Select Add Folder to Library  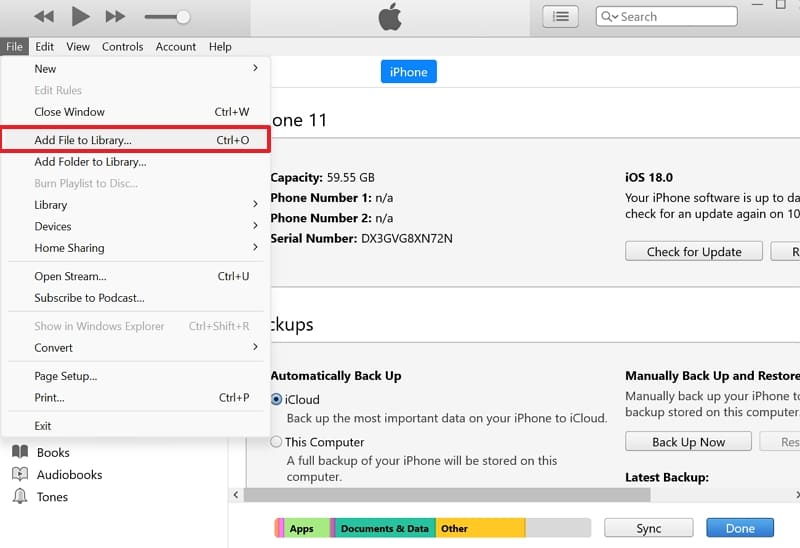(x=135, y=162)
